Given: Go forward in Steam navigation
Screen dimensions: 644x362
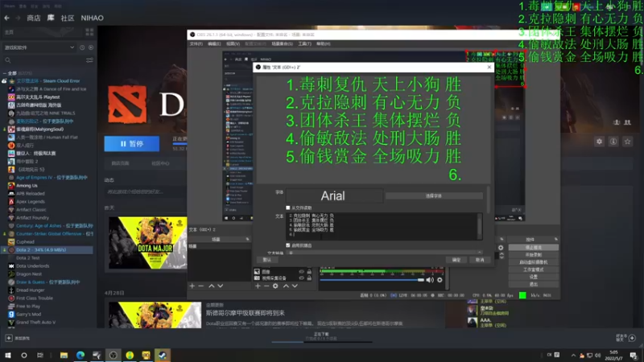Looking at the screenshot, I should [x=18, y=18].
